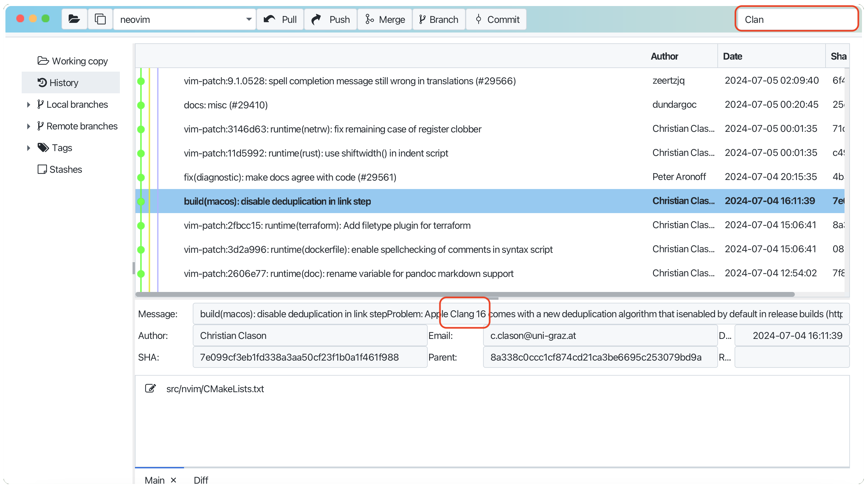Click the clone/copy repository icon

pos(100,19)
